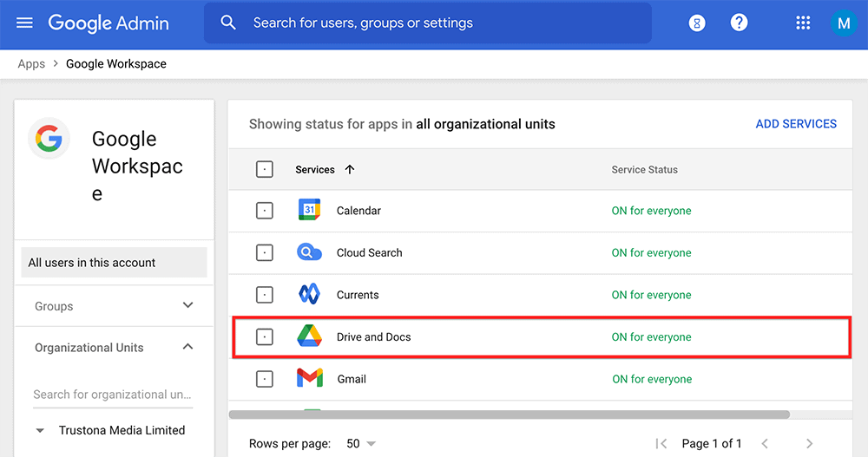Tick the Calendar row checkbox
The height and width of the screenshot is (457, 868).
click(265, 211)
